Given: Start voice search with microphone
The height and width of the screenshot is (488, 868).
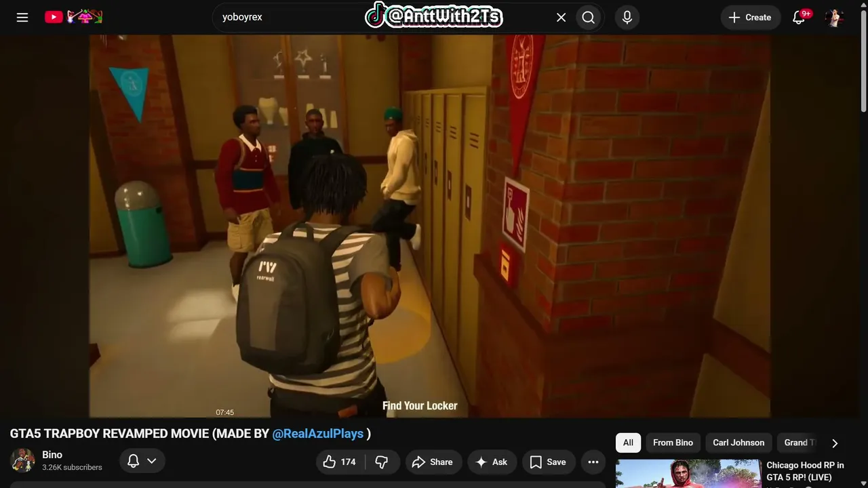Looking at the screenshot, I should (x=627, y=18).
